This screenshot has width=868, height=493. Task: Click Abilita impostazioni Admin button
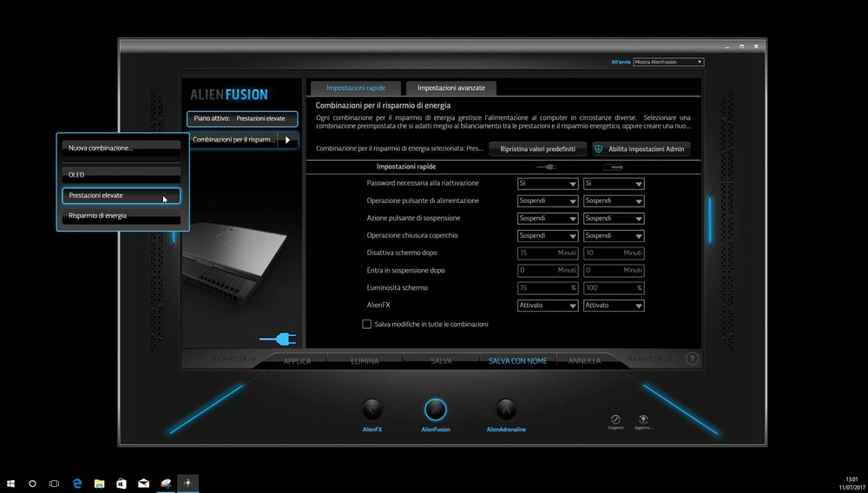click(641, 148)
